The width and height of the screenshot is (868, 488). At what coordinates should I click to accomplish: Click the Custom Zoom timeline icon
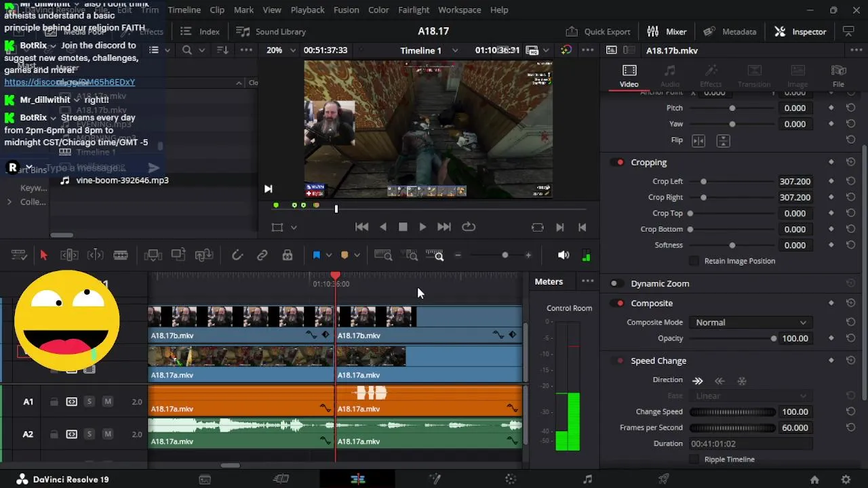[x=435, y=255]
